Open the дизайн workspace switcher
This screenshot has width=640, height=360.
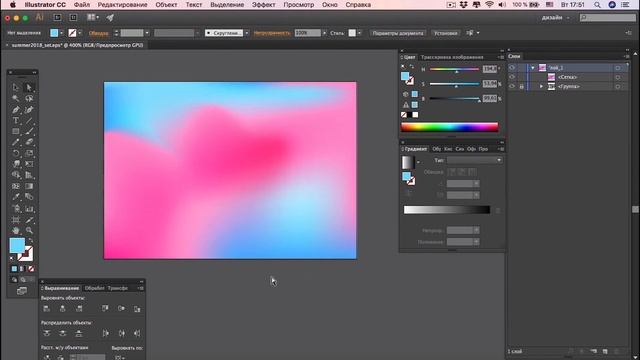click(x=556, y=18)
